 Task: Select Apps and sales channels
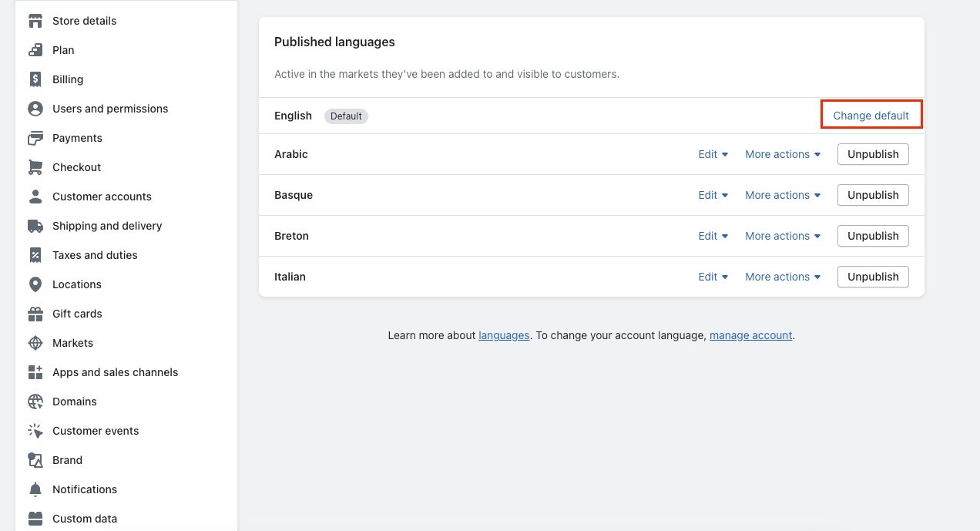point(115,372)
